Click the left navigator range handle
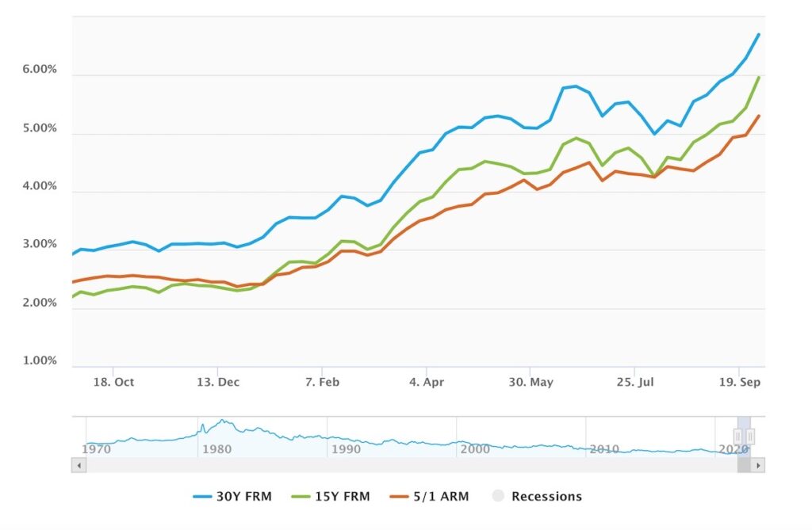The height and width of the screenshot is (530, 812). (x=737, y=437)
